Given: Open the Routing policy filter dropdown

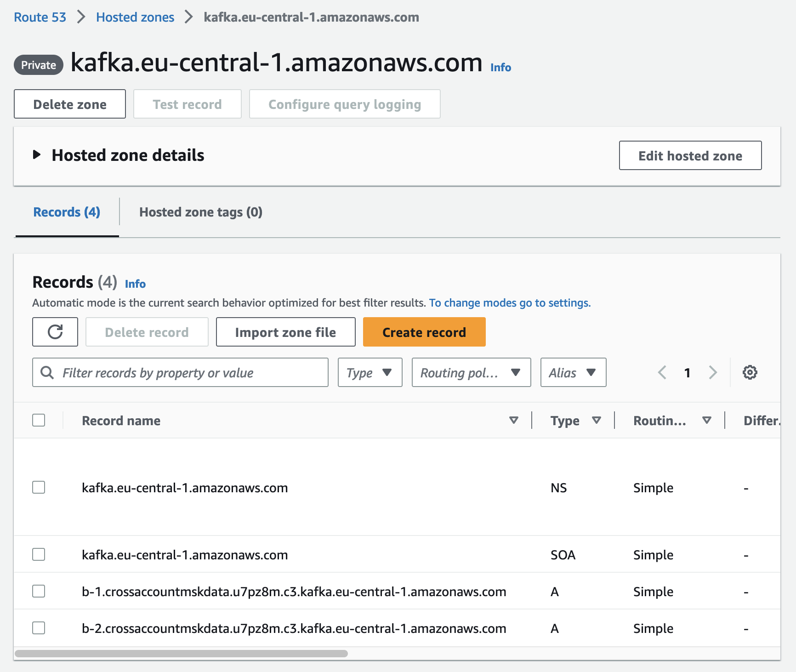Looking at the screenshot, I should [x=471, y=372].
